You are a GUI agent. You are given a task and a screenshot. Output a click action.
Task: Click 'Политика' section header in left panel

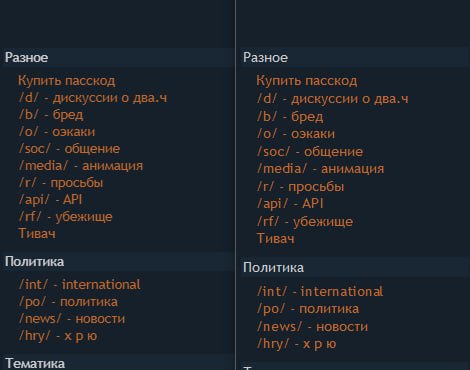click(x=117, y=262)
